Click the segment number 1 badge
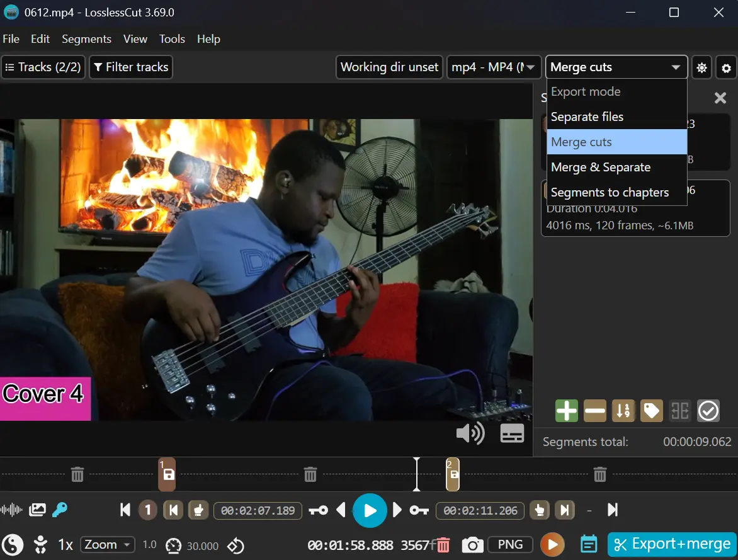738x560 pixels. click(x=148, y=510)
